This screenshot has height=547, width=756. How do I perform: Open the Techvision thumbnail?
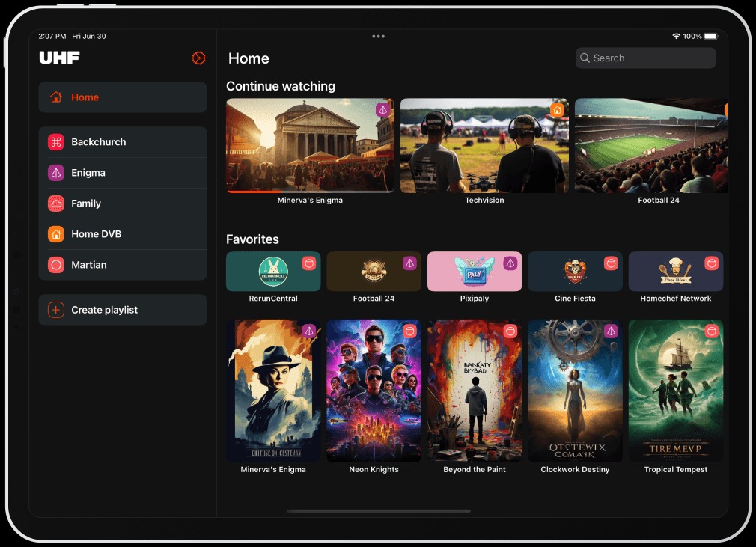click(x=484, y=146)
